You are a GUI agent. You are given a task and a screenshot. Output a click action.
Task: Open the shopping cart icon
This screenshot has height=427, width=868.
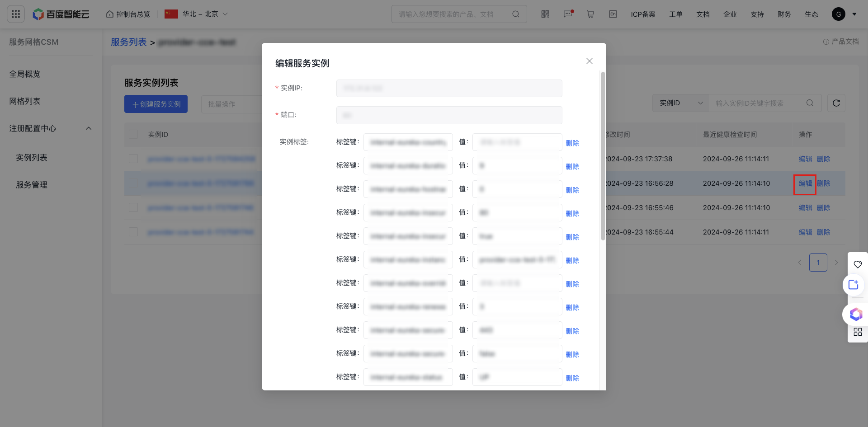[590, 14]
